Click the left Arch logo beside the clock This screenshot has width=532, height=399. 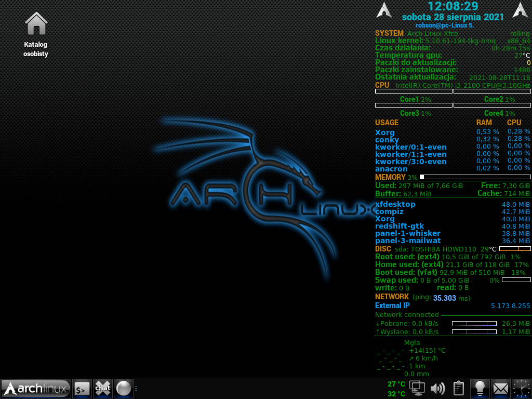coord(384,9)
